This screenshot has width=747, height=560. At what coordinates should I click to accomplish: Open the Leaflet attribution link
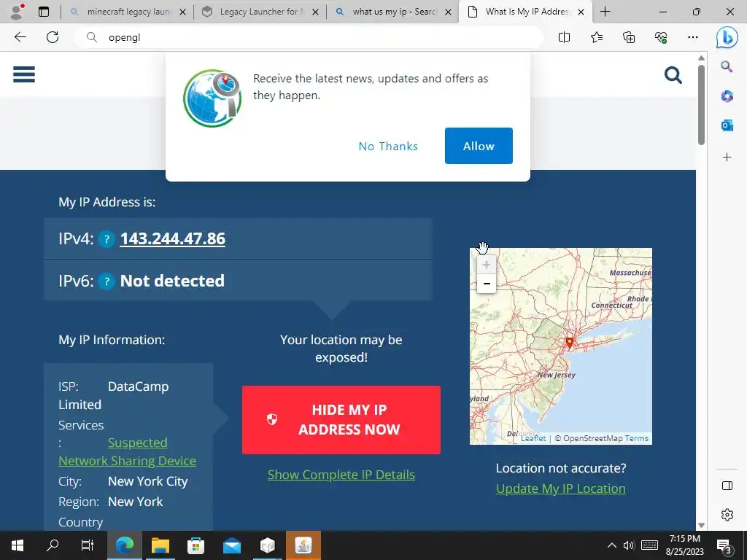pyautogui.click(x=533, y=438)
